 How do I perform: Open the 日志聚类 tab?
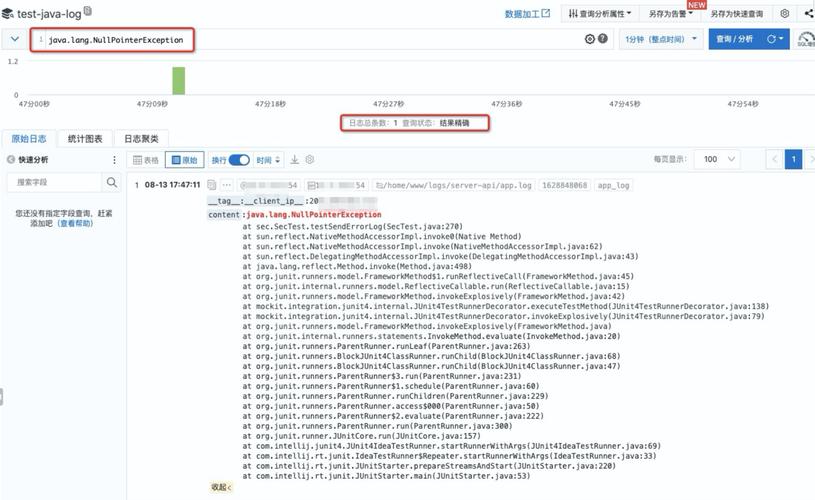point(141,139)
